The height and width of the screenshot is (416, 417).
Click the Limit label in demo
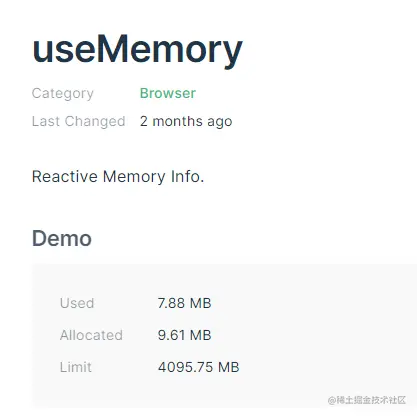(x=76, y=367)
